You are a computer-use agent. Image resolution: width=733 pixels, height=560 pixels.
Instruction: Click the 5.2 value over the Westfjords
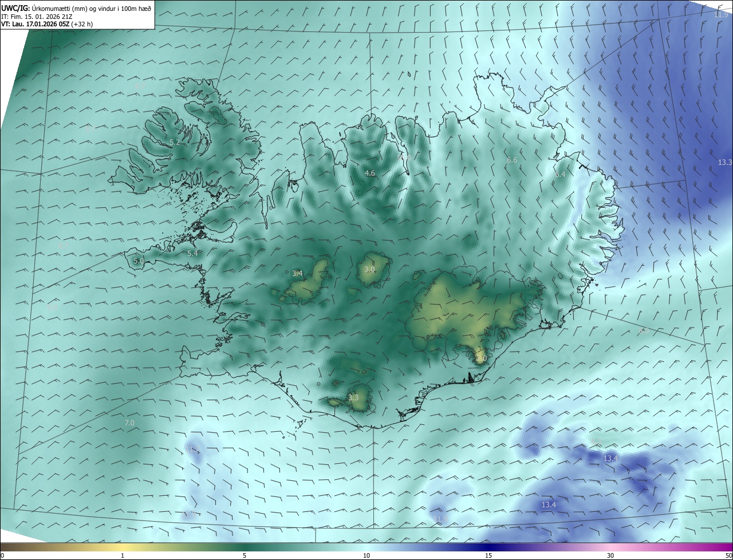[175, 142]
